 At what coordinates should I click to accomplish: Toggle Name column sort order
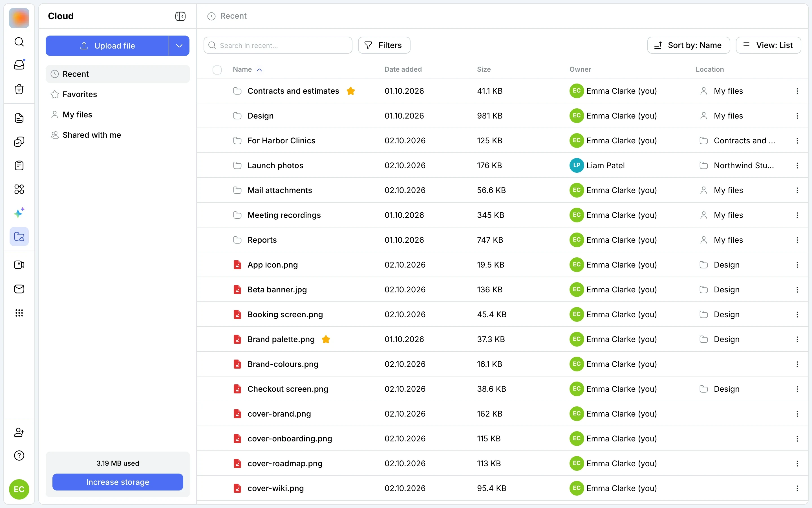(x=247, y=69)
